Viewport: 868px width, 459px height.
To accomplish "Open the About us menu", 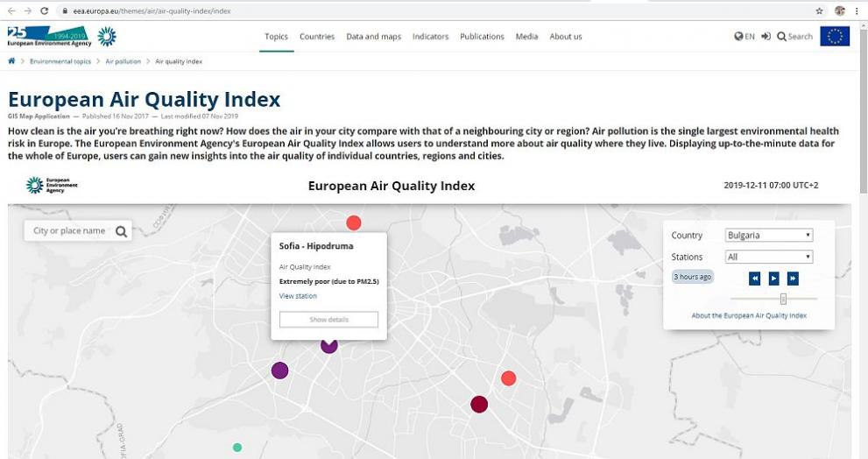I will coord(566,37).
